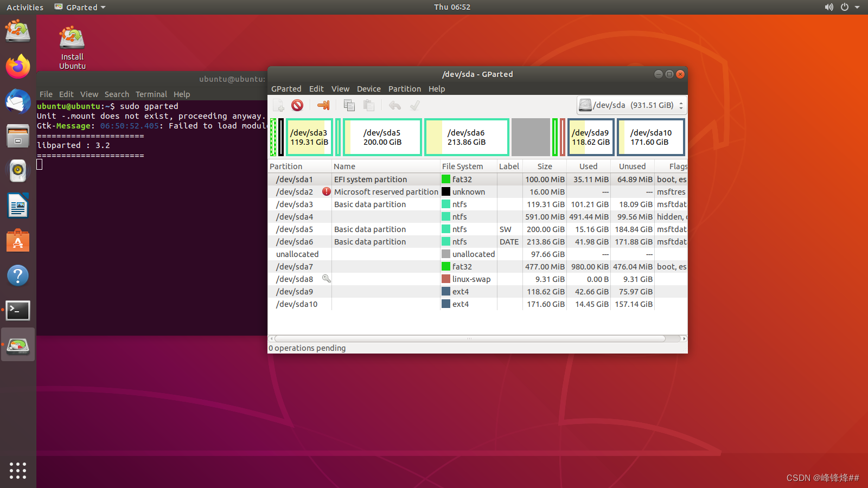Click the Copy partition toolbar icon
868x488 pixels.
349,105
